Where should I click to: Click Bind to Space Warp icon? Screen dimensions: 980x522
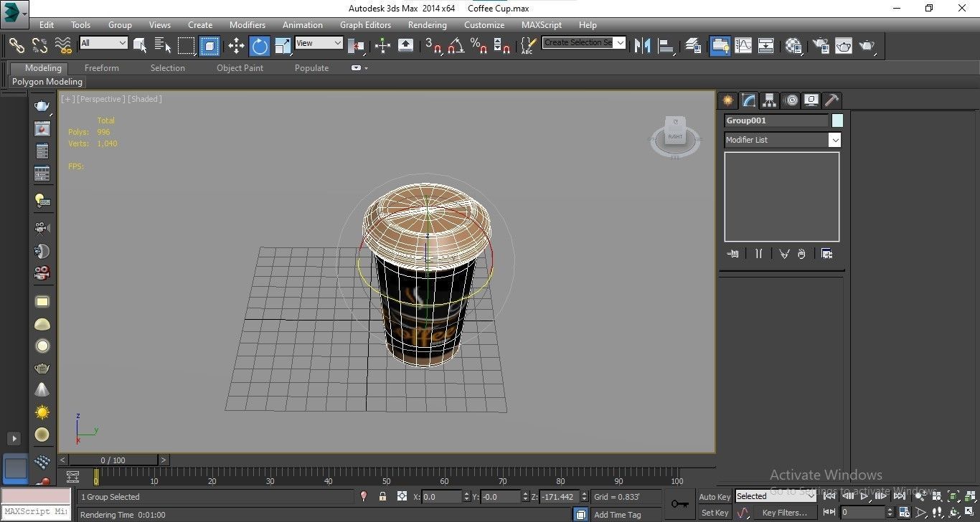[x=63, y=45]
